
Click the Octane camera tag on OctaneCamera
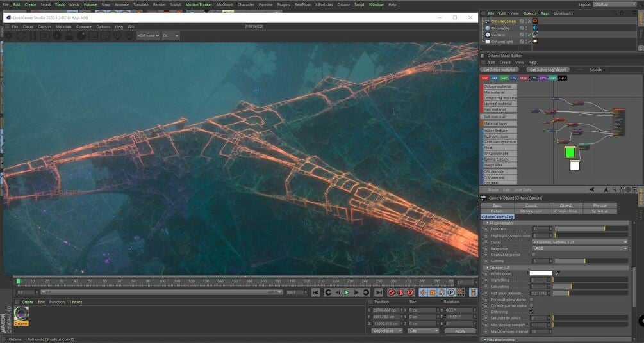535,21
